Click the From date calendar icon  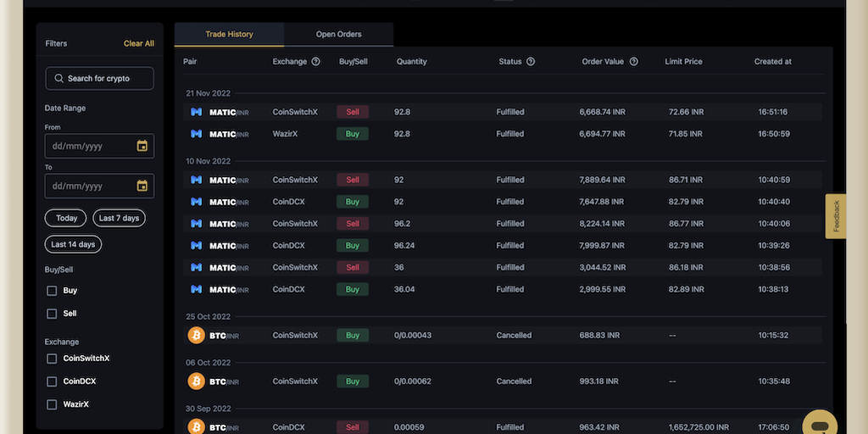pos(142,146)
